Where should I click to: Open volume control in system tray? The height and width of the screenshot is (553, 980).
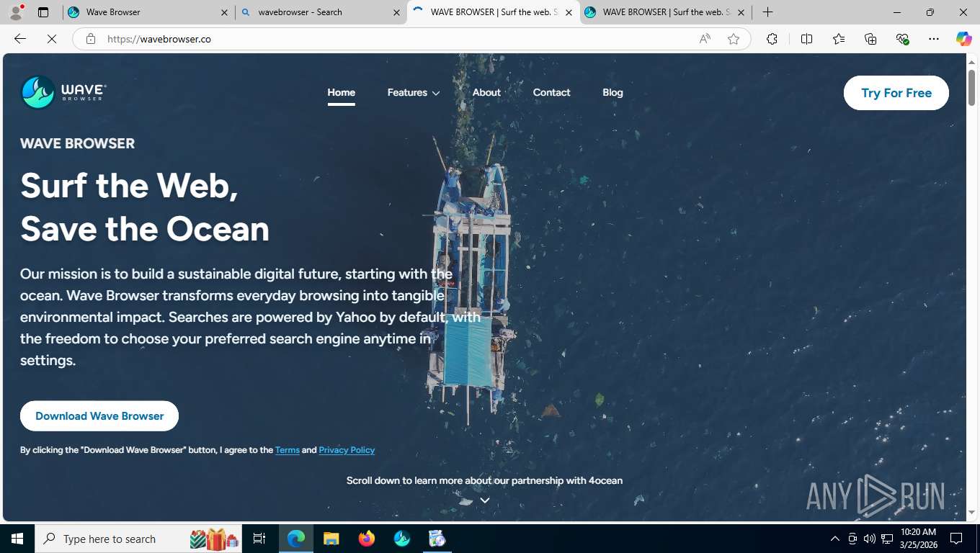pos(870,539)
